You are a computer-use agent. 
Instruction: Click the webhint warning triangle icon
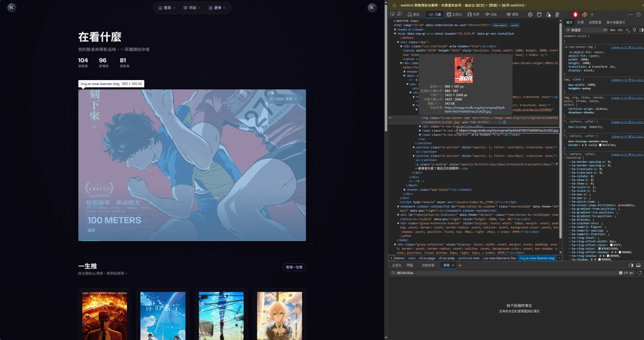tap(394, 5)
